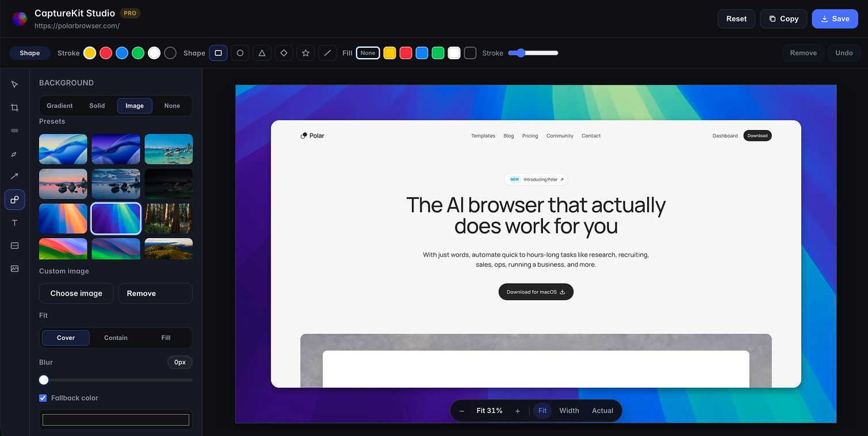
Task: Click the Blur slider handle
Action: click(x=44, y=380)
